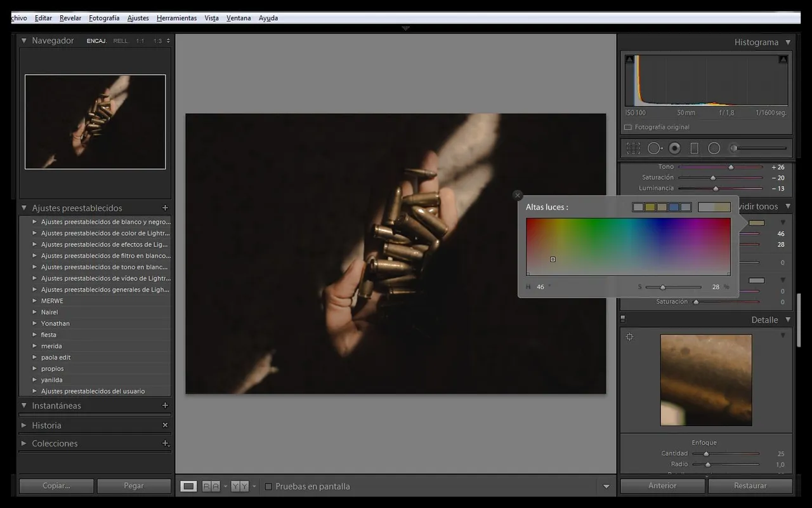Select the adjustment brush tool
812x508 pixels.
[759, 148]
